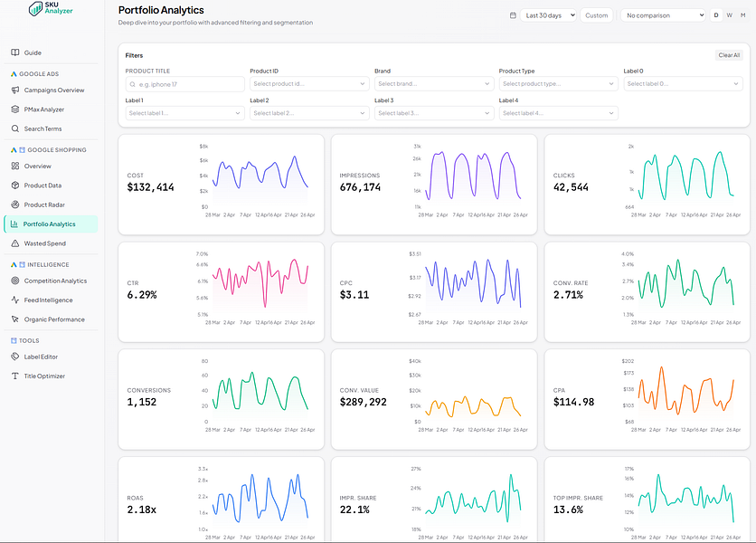The image size is (756, 543).
Task: Focus the Product Title search field
Action: pos(184,84)
